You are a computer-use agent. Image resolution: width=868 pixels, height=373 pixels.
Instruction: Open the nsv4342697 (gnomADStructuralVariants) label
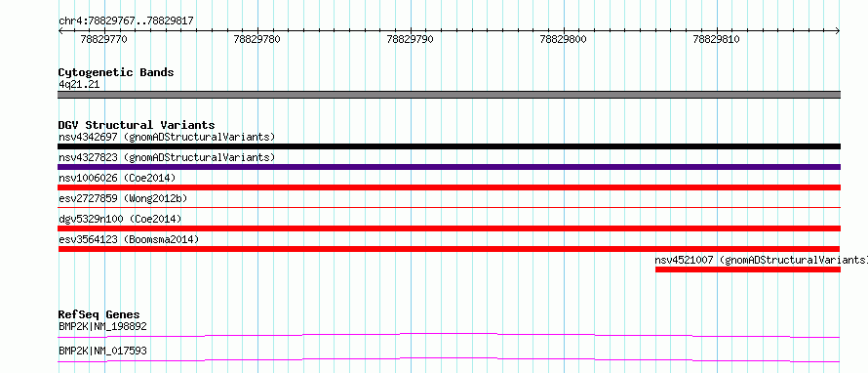(167, 137)
